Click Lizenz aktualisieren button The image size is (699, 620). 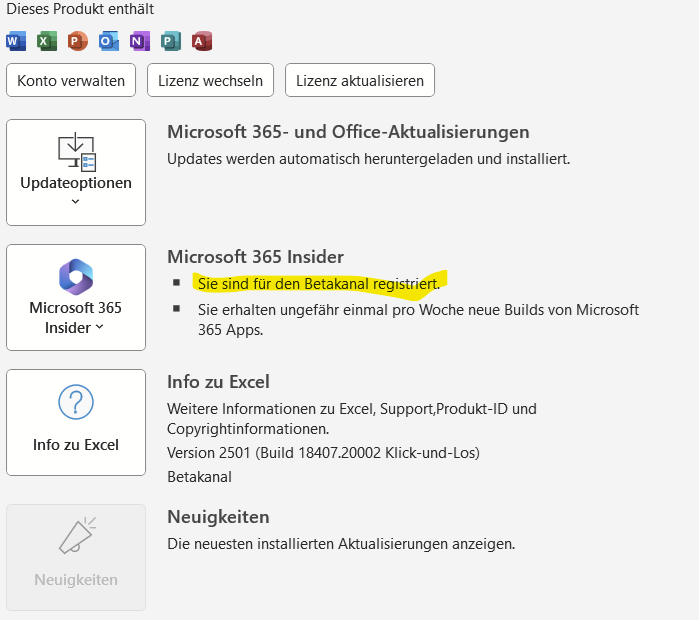[360, 80]
